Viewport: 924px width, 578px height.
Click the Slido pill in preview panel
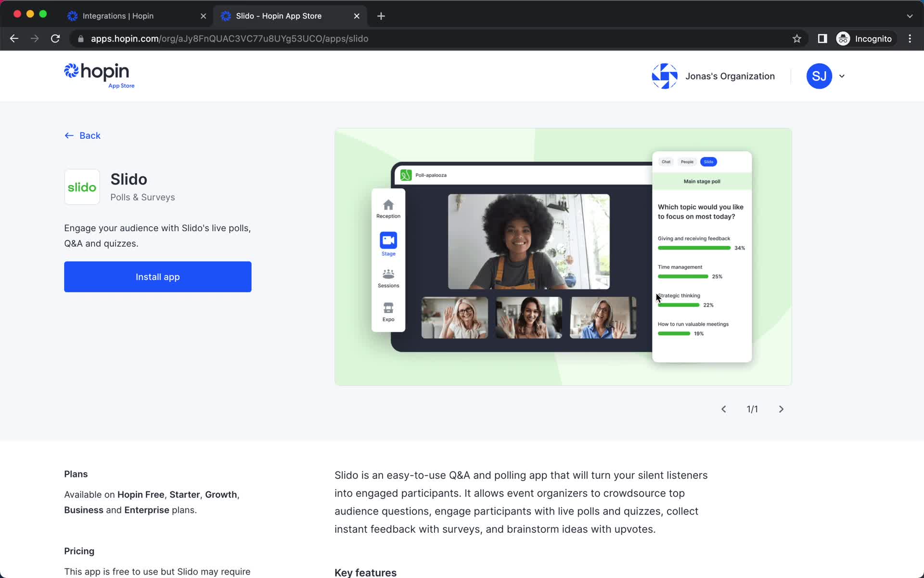[708, 162]
